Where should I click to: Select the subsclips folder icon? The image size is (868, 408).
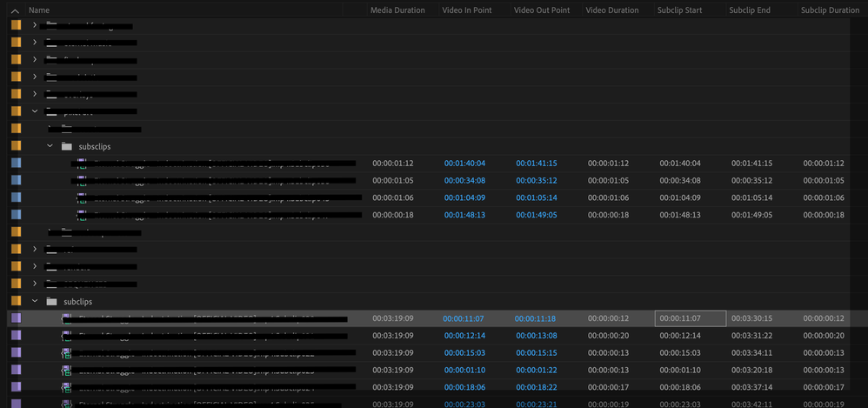coord(66,146)
